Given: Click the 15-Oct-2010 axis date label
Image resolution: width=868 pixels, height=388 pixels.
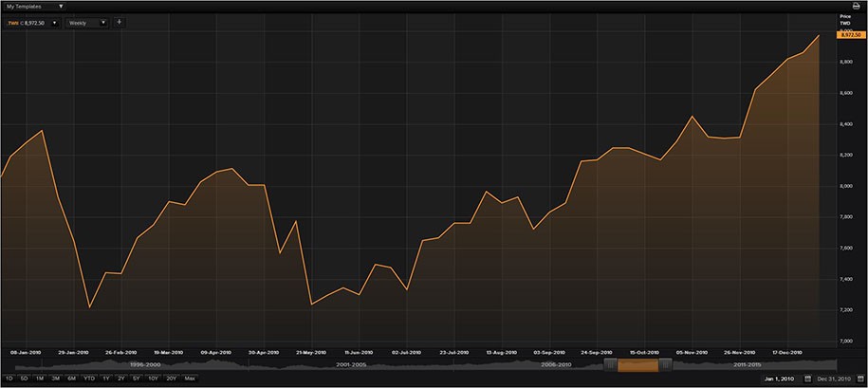Looking at the screenshot, I should [644, 352].
